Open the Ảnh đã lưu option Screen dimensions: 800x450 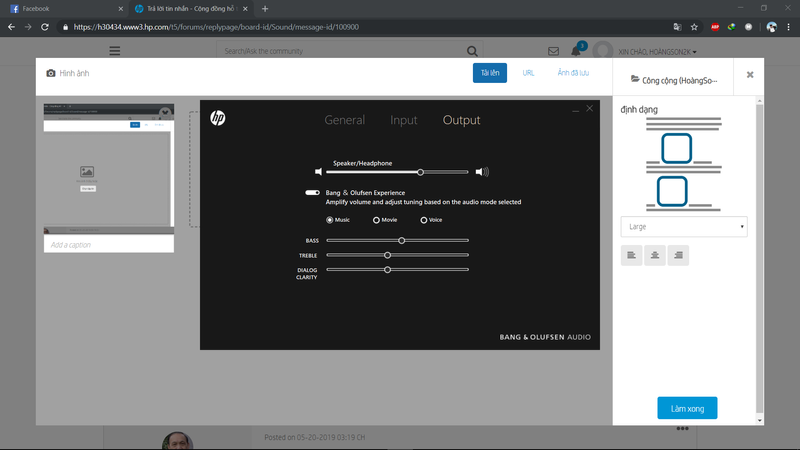tap(573, 73)
